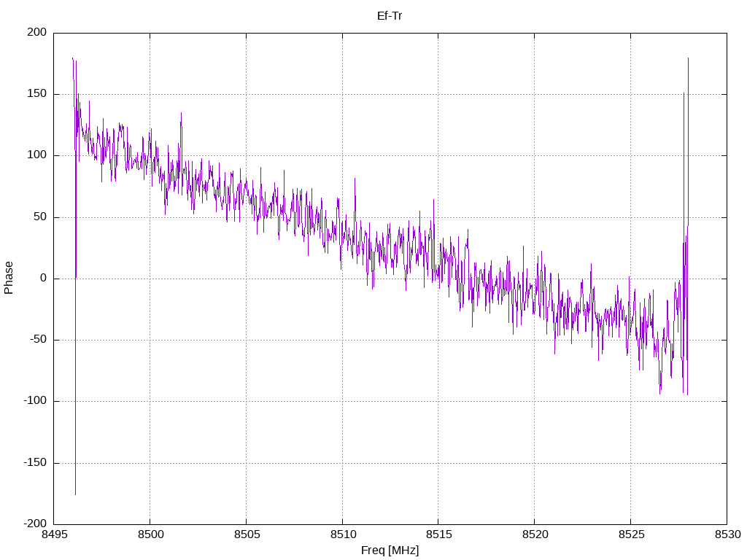This screenshot has width=747, height=560.
Task: Click the y-axis tick label -100
Action: pyautogui.click(x=36, y=401)
